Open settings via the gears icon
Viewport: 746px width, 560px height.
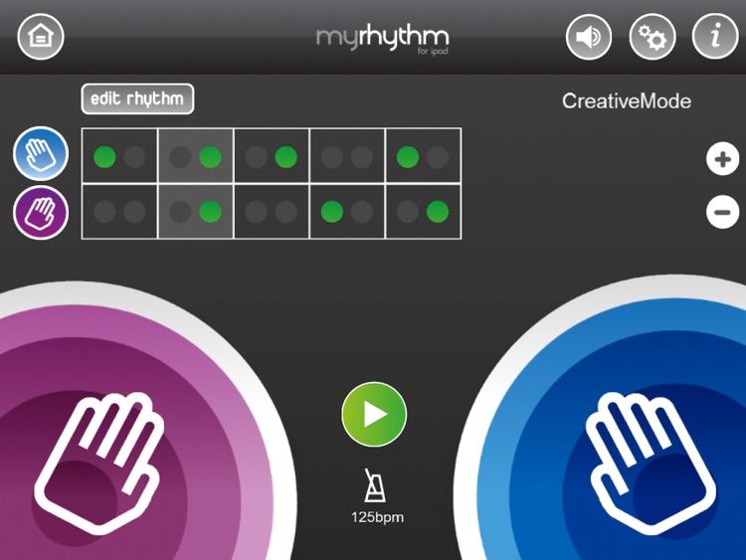(652, 37)
